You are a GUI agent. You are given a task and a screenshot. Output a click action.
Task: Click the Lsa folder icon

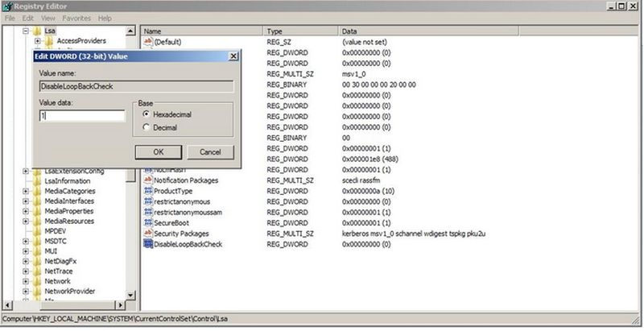[37, 31]
